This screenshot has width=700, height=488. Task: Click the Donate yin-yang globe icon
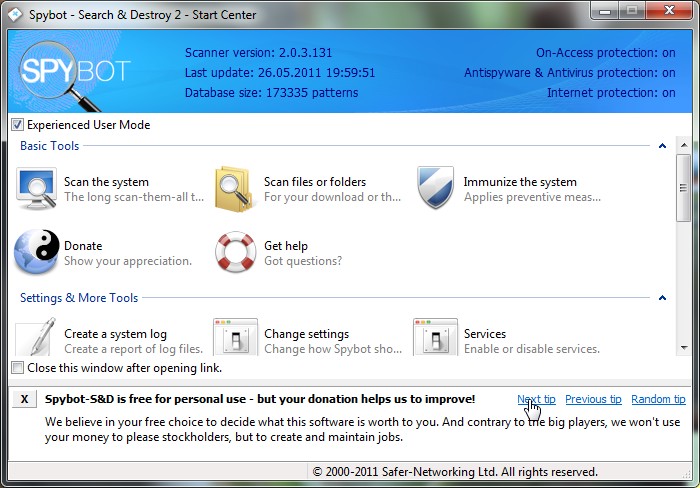click(37, 252)
